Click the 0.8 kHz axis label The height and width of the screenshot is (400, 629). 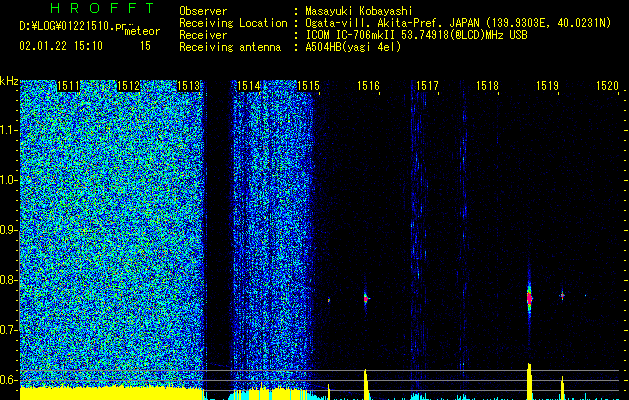tap(9, 280)
